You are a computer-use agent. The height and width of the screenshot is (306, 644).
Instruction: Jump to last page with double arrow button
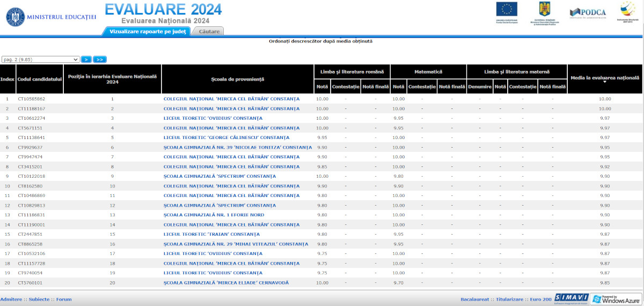click(100, 59)
